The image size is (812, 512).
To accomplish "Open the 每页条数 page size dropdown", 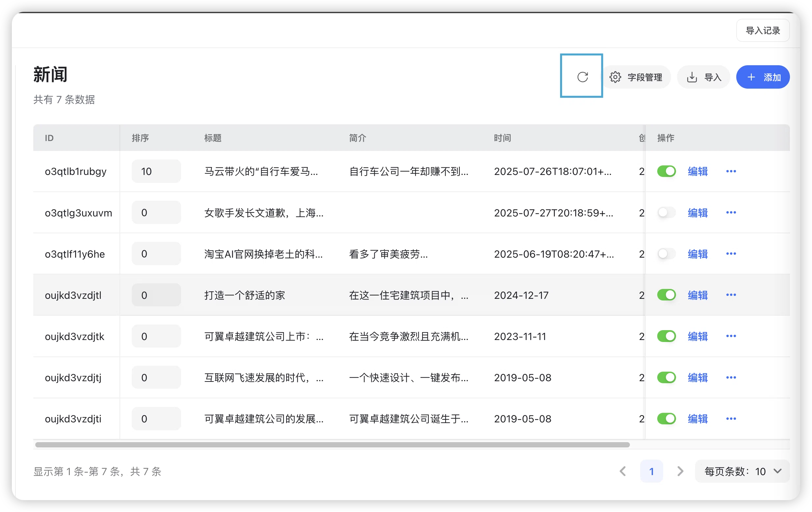I will [742, 471].
